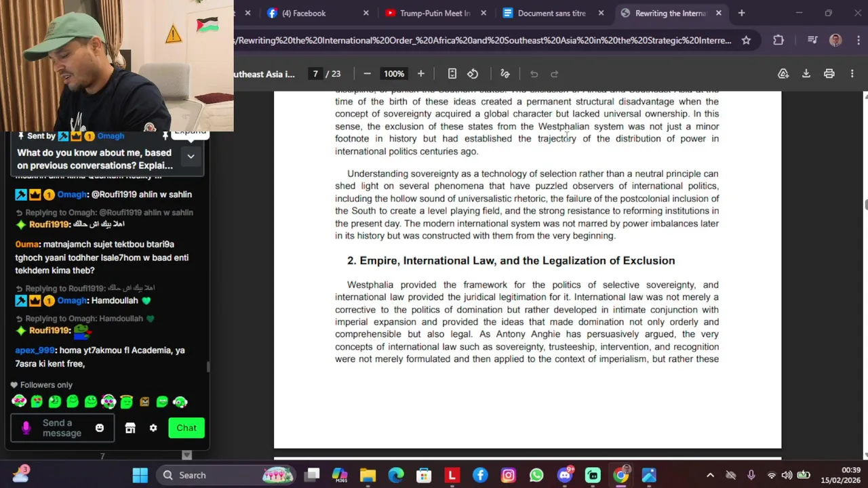Bookmark this page with the star icon

click(746, 40)
